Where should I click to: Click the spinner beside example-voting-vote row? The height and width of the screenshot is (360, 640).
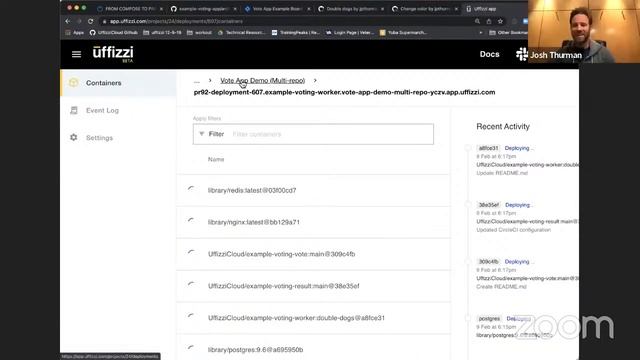191,253
